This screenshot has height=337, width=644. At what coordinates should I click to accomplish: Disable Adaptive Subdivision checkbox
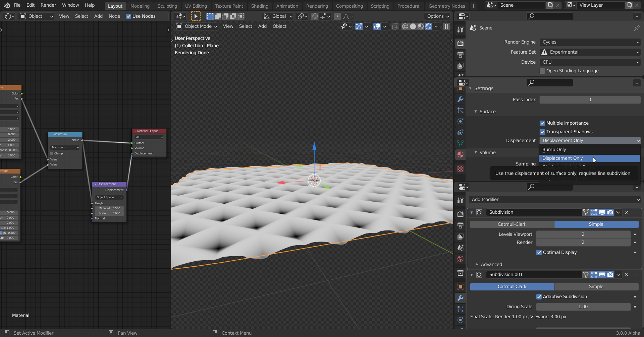(x=539, y=297)
